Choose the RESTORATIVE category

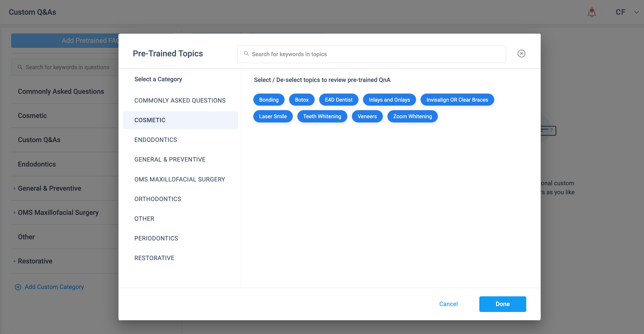(154, 258)
